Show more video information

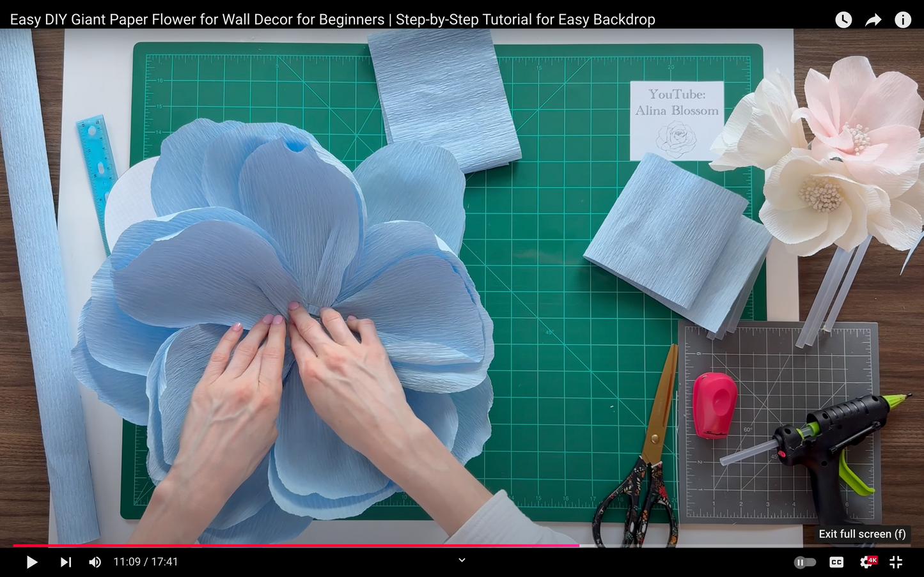click(902, 19)
